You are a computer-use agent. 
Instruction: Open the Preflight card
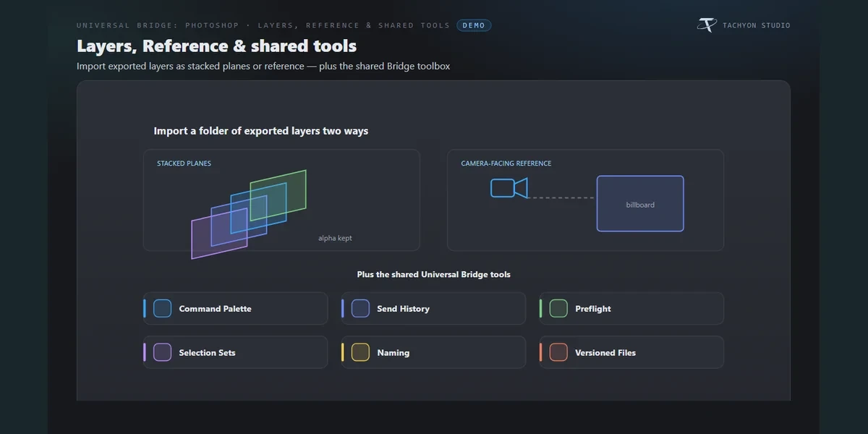tap(632, 309)
